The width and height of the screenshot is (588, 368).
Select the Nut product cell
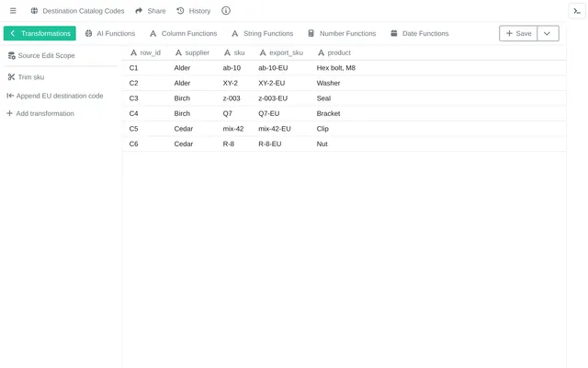coord(322,144)
